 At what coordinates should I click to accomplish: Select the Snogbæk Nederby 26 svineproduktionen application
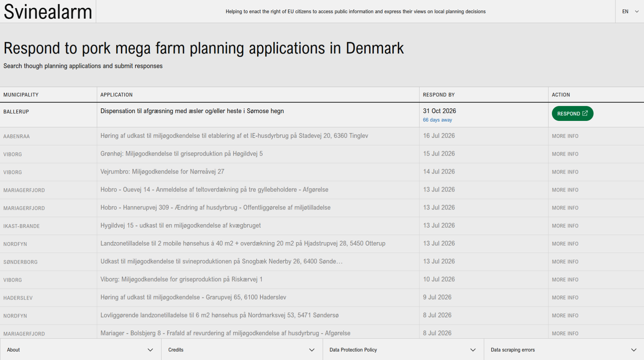coord(221,262)
